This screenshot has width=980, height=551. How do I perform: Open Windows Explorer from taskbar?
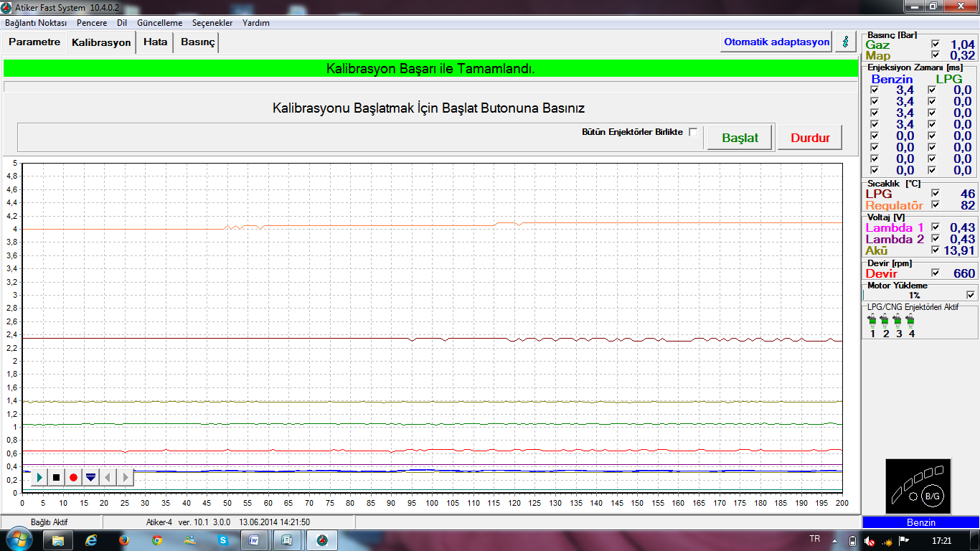tap(58, 540)
